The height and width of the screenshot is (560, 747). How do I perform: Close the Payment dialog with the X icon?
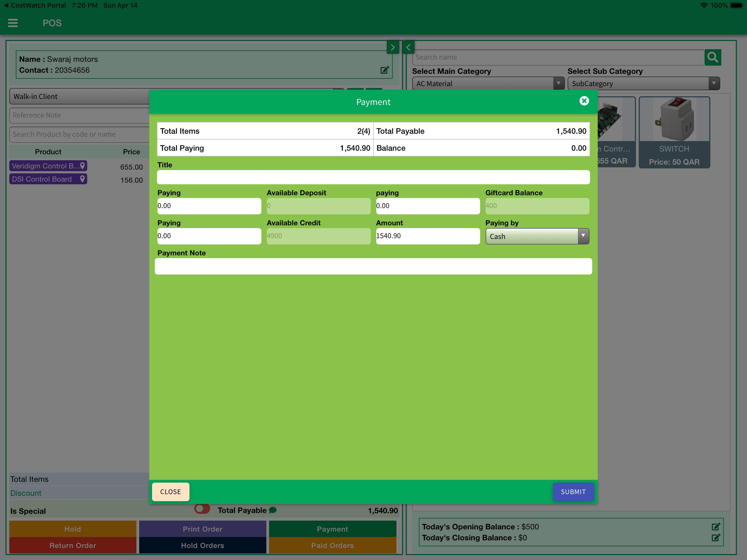pyautogui.click(x=584, y=101)
